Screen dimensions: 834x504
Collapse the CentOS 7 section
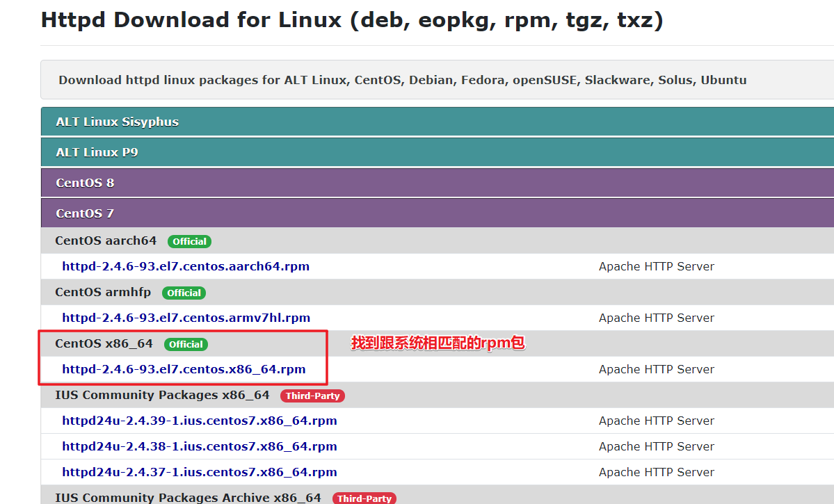438,213
